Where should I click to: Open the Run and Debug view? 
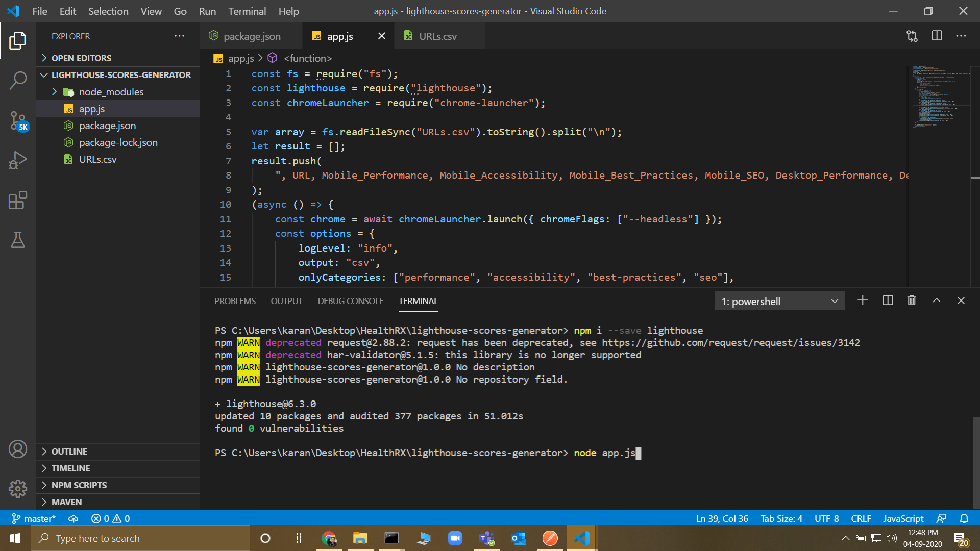18,160
